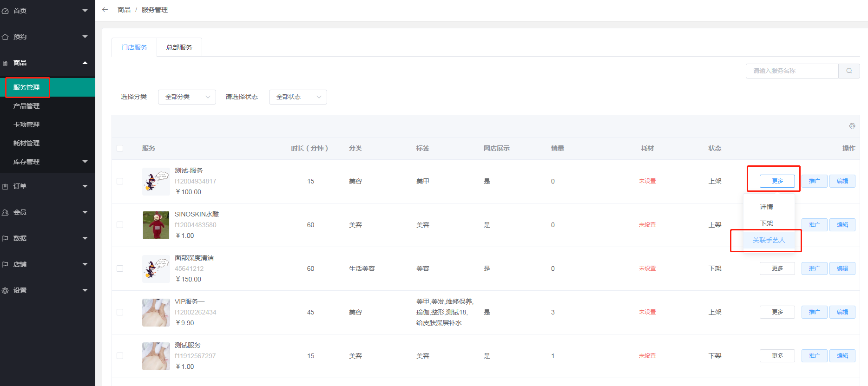This screenshot has height=386, width=868.
Task: Expand the 预约 sidebar menu arrow
Action: tap(85, 37)
